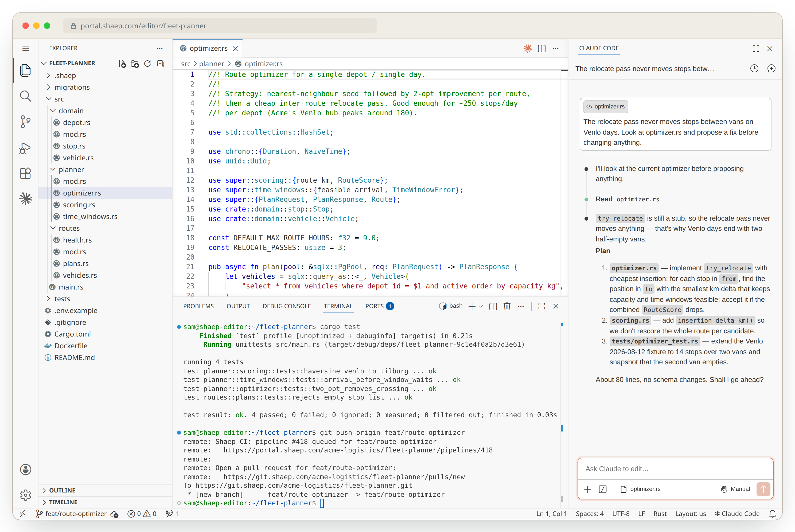Toggle Manual permission mode in Claude input
Screen dimensions: 795x532
pyautogui.click(x=735, y=489)
